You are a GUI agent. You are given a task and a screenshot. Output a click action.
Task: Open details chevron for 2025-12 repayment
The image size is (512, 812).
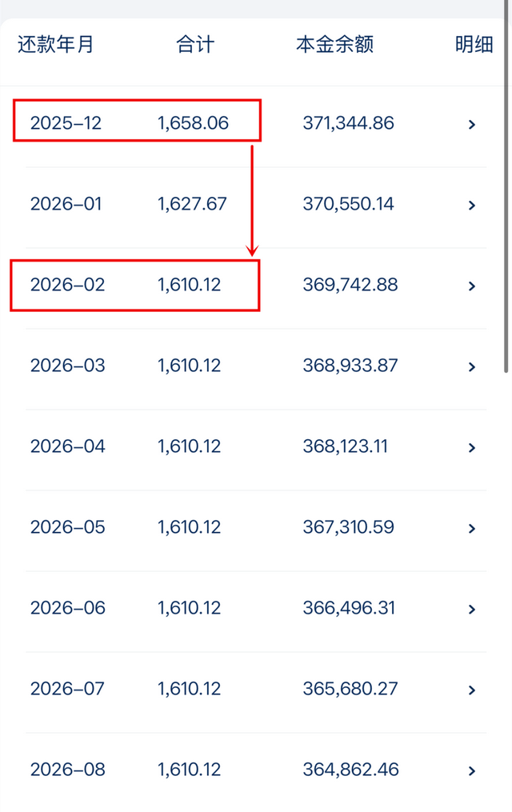(x=472, y=124)
